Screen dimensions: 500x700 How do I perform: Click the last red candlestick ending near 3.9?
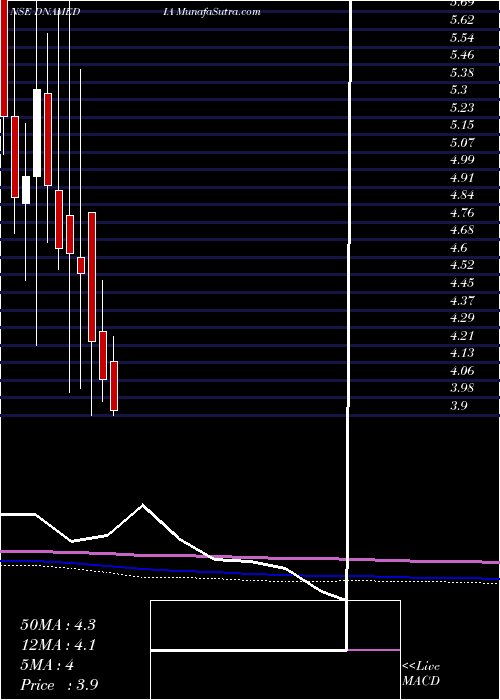114,386
